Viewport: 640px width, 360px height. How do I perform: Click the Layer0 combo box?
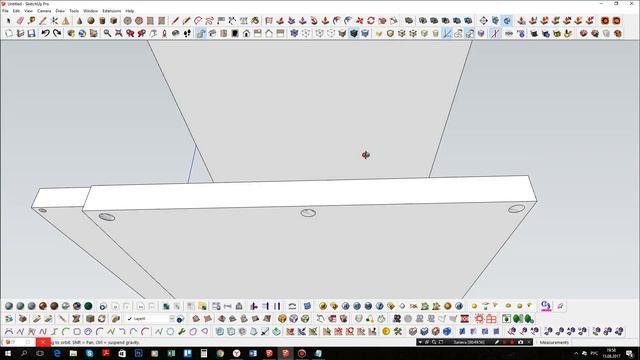tap(150, 319)
